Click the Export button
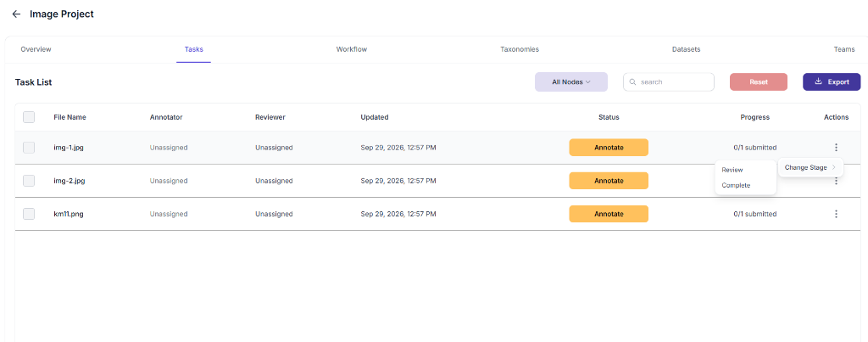The image size is (868, 342). (x=832, y=82)
